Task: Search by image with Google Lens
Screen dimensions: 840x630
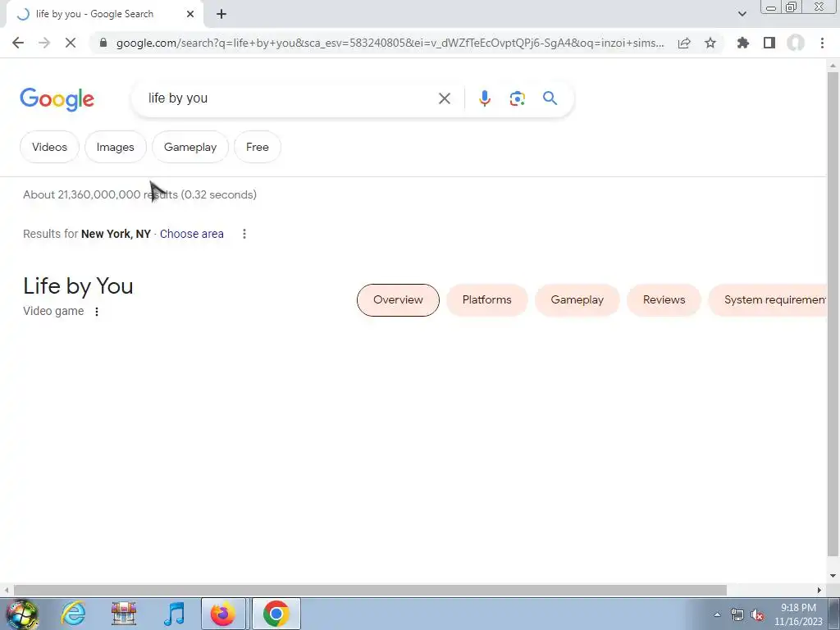Action: click(517, 98)
